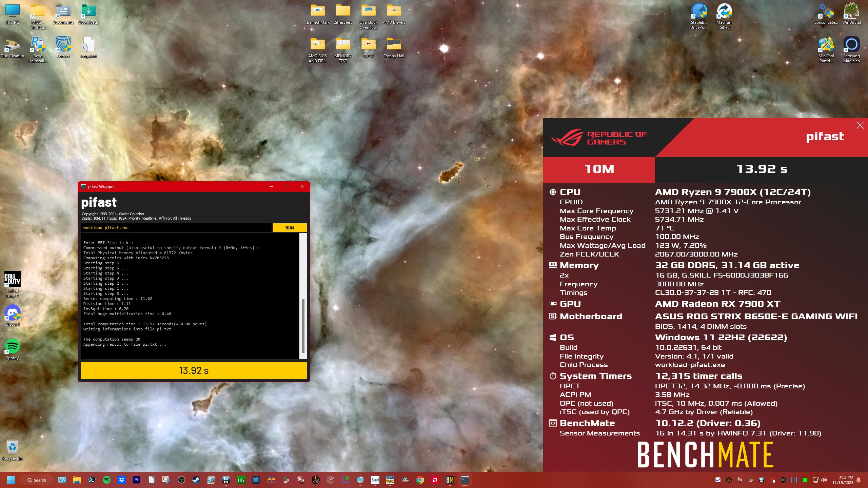Open Steam from the taskbar
Screen dimensions: 868x488
coord(196,480)
